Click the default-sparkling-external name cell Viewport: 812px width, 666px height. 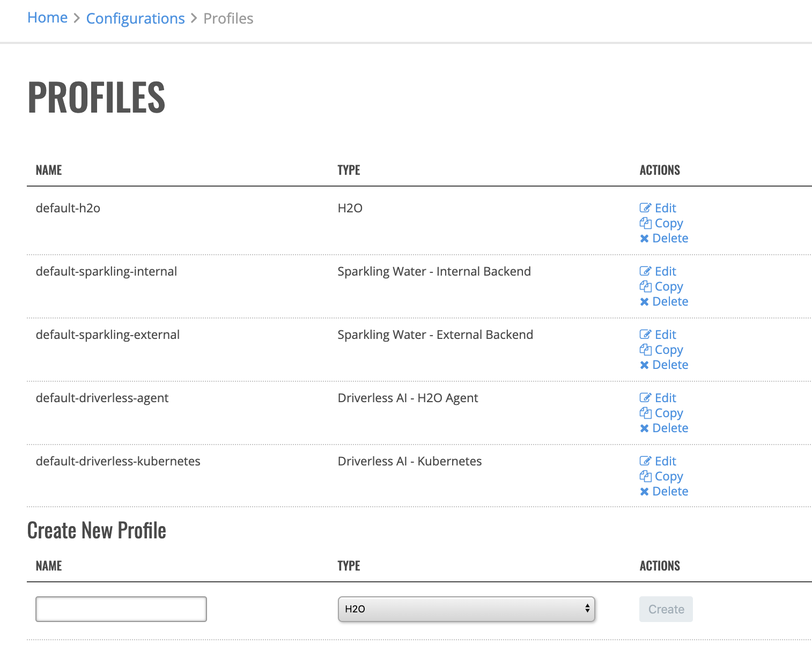(x=108, y=335)
